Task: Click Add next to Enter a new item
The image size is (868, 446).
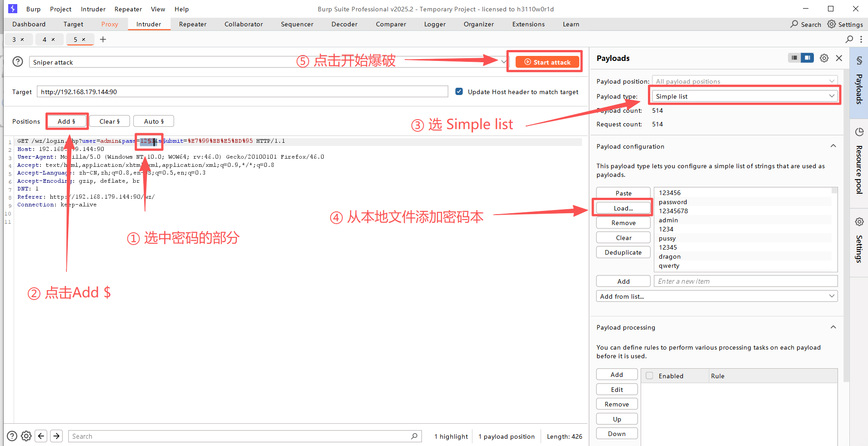Action: (x=623, y=281)
